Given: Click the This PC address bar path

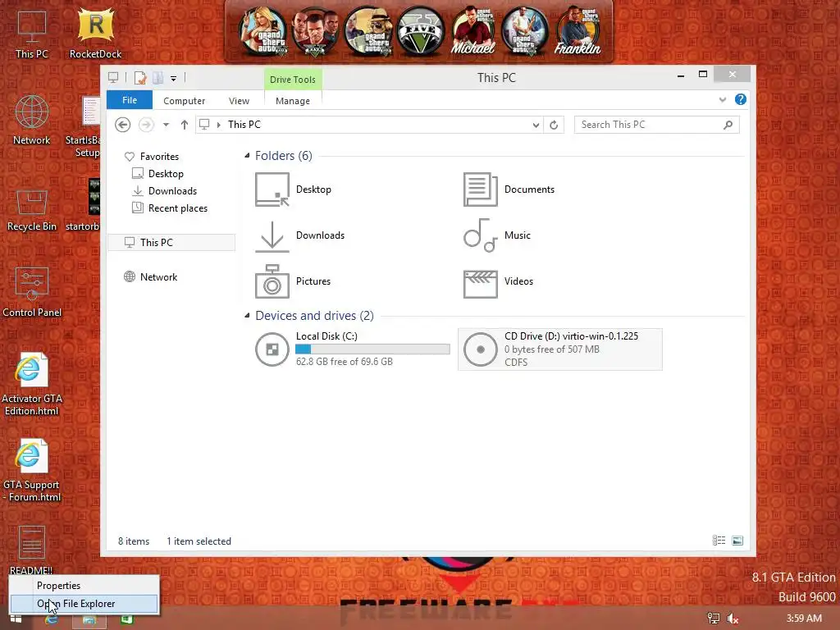Looking at the screenshot, I should (x=244, y=125).
